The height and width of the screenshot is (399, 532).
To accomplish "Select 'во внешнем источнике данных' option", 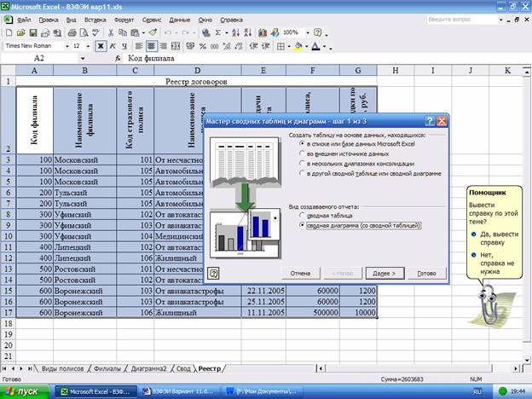I will tap(344, 153).
